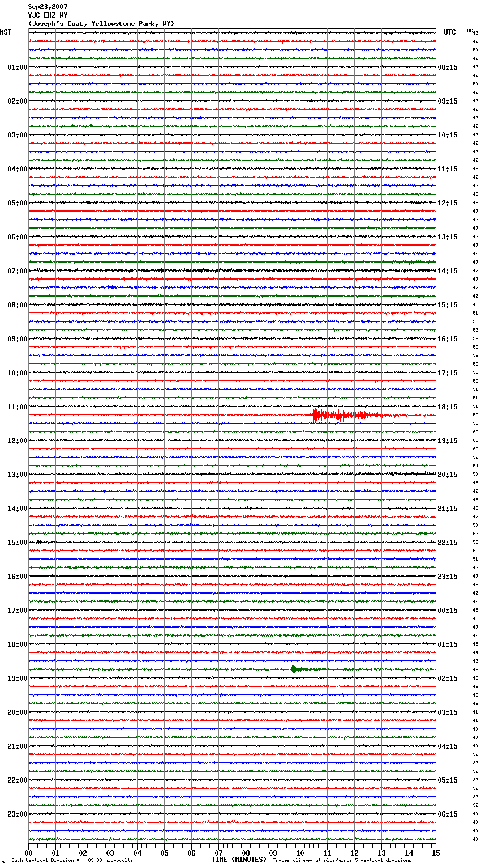Select the YJC EHZ WY station code
The image size is (481, 868).
(x=48, y=15)
